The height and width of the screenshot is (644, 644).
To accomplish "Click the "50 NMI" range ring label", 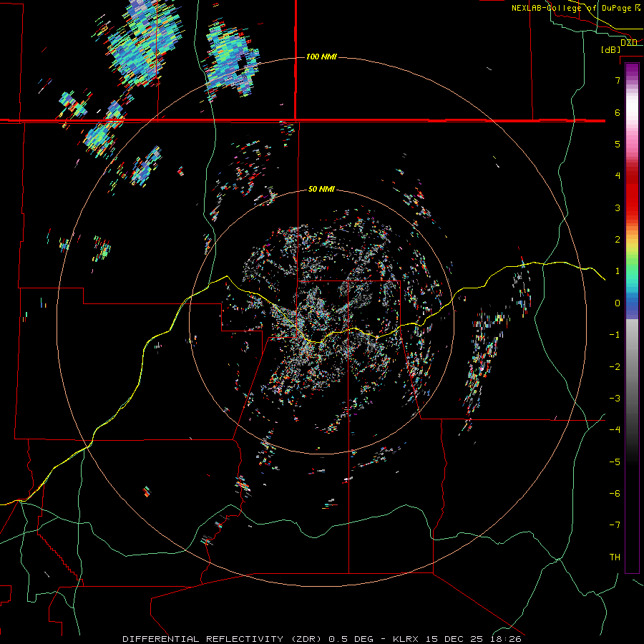I will tap(321, 190).
